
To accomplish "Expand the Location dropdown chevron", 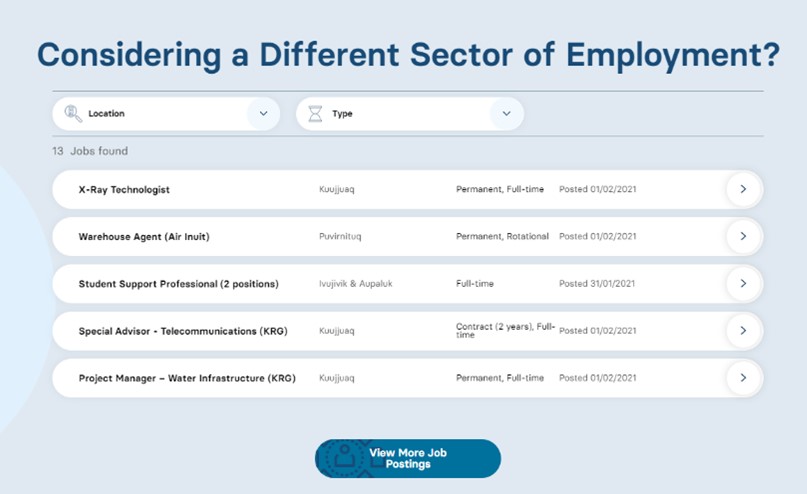I will 264,113.
